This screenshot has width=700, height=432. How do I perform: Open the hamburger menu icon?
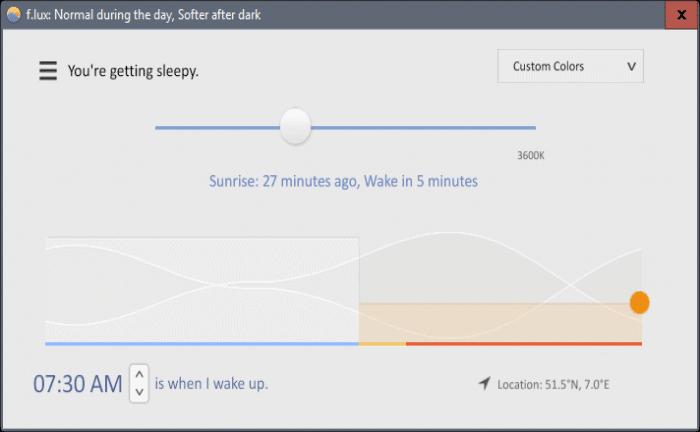tap(48, 71)
